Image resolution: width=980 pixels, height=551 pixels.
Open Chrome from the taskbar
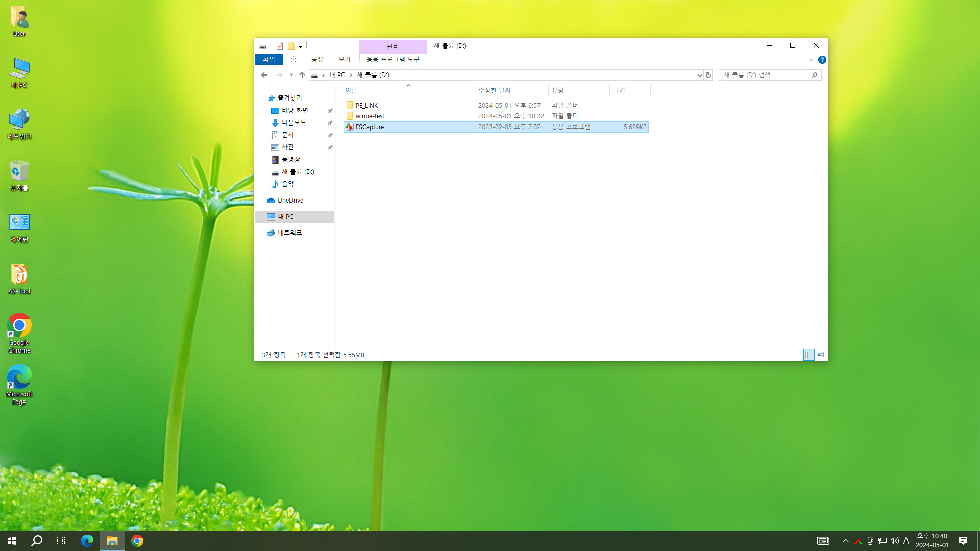(x=137, y=541)
